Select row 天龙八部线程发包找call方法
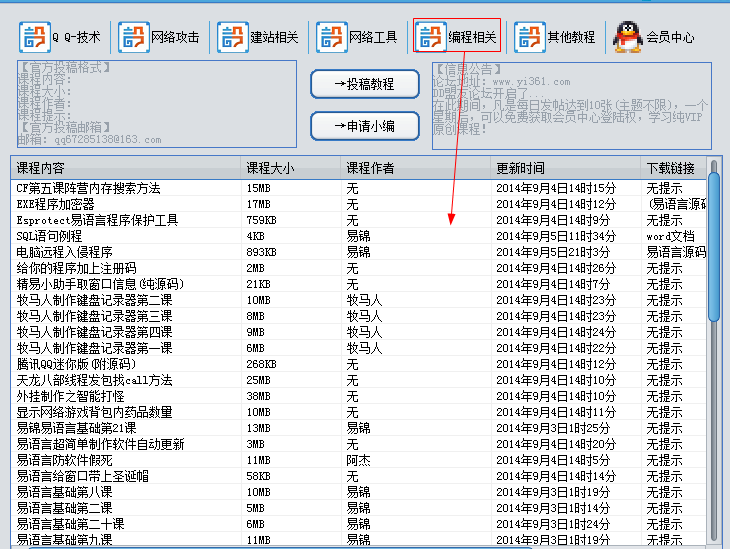730x549 pixels. pyautogui.click(x=358, y=380)
